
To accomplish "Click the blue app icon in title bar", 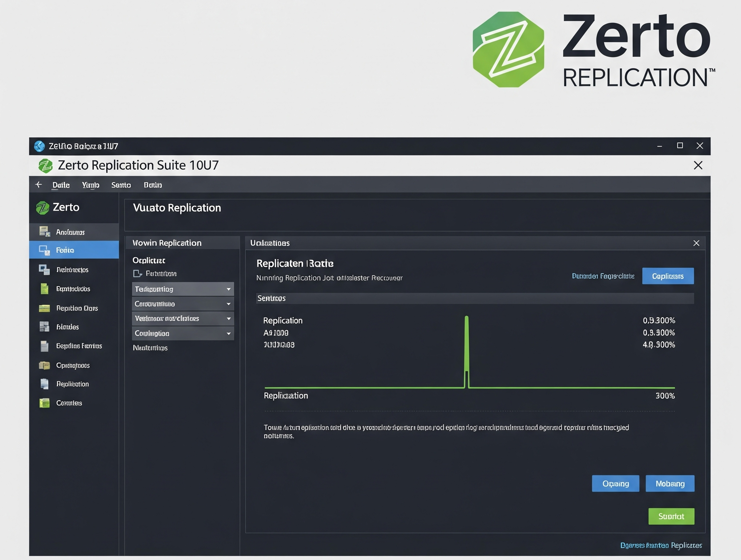I will 39,146.
